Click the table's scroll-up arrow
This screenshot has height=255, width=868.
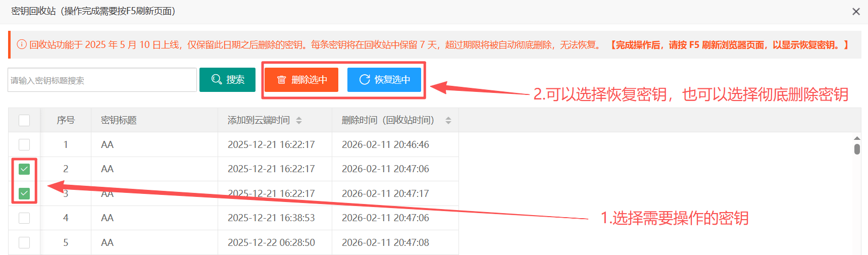tap(857, 138)
